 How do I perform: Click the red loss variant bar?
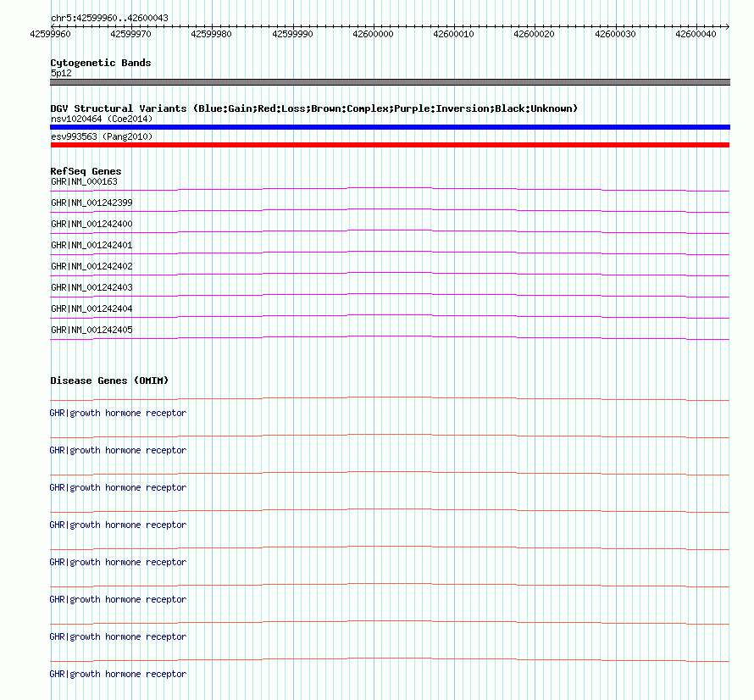pos(390,145)
